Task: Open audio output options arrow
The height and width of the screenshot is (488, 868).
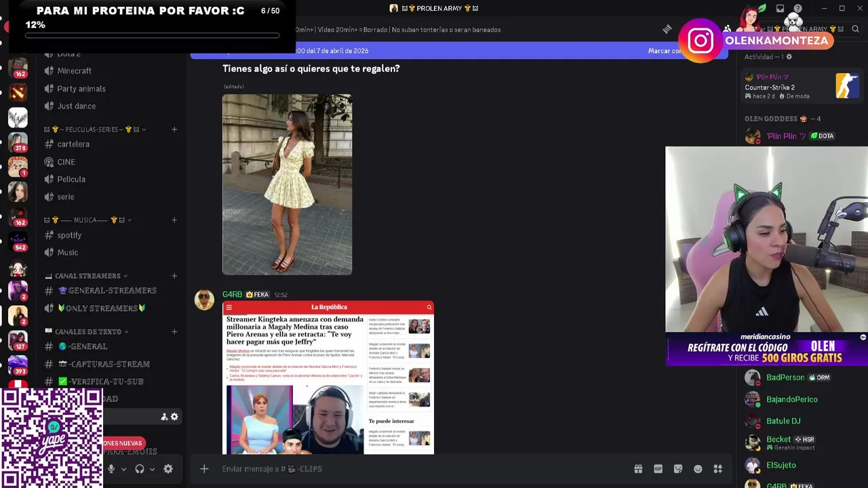Action: pyautogui.click(x=152, y=469)
